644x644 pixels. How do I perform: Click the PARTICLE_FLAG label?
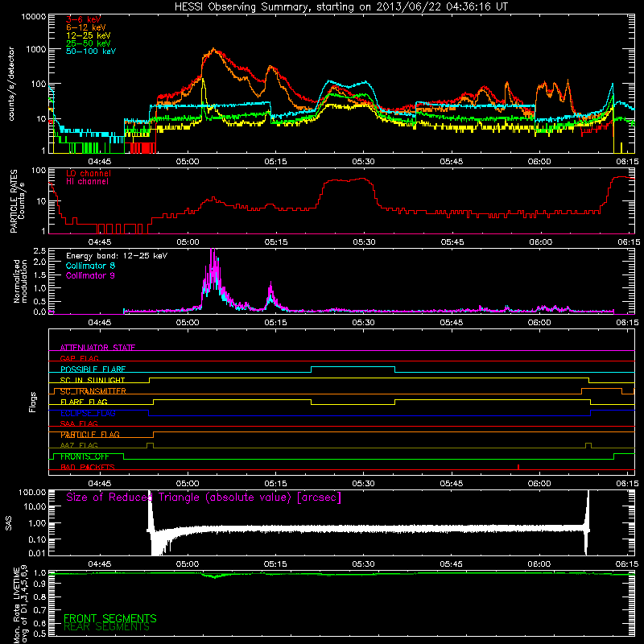pos(90,435)
